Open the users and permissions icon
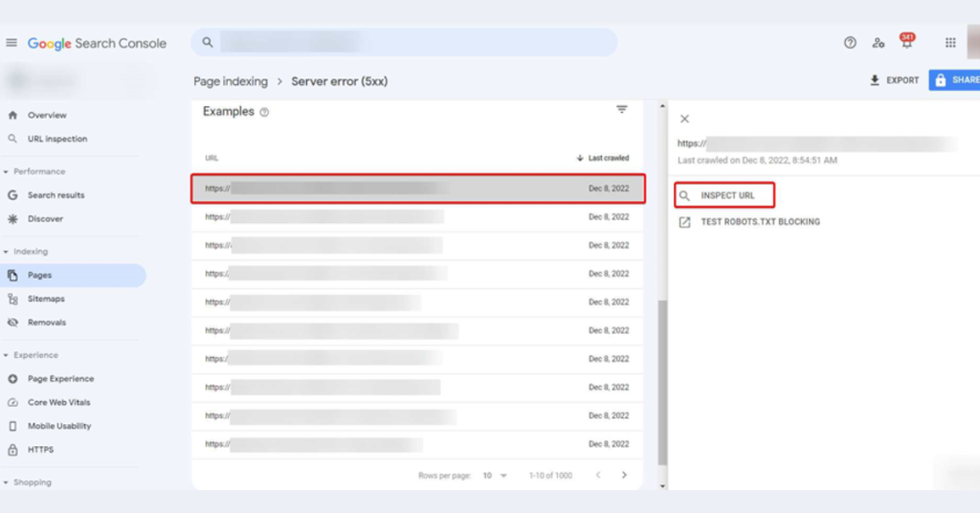 879,42
